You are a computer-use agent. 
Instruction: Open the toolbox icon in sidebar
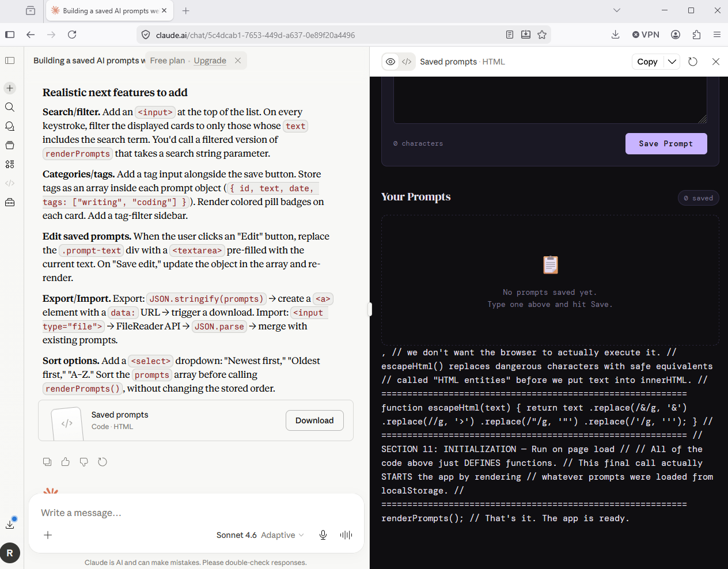pos(10,202)
